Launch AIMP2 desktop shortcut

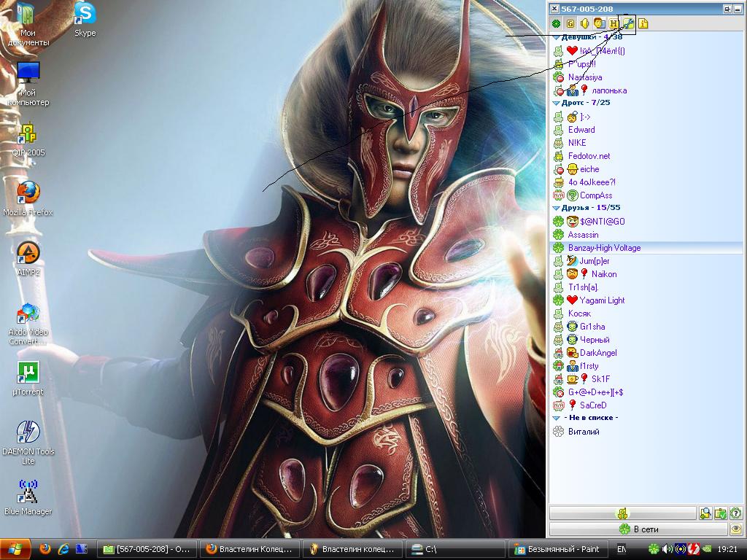pos(28,259)
